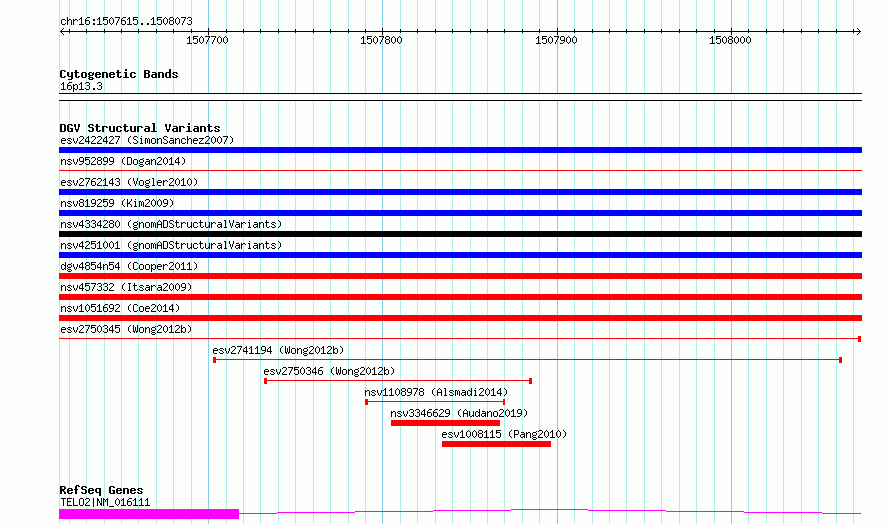The image size is (890, 524).
Task: Click the 1508000 ruler position label
Action: point(731,40)
